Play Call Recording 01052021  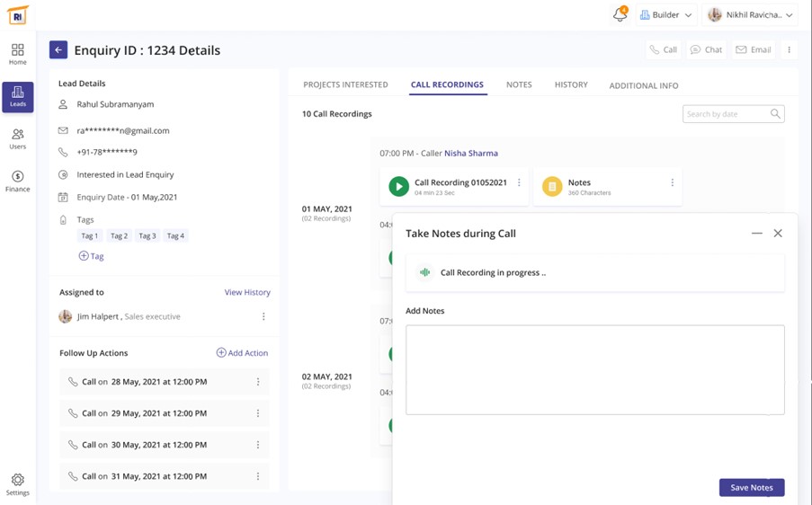point(398,186)
